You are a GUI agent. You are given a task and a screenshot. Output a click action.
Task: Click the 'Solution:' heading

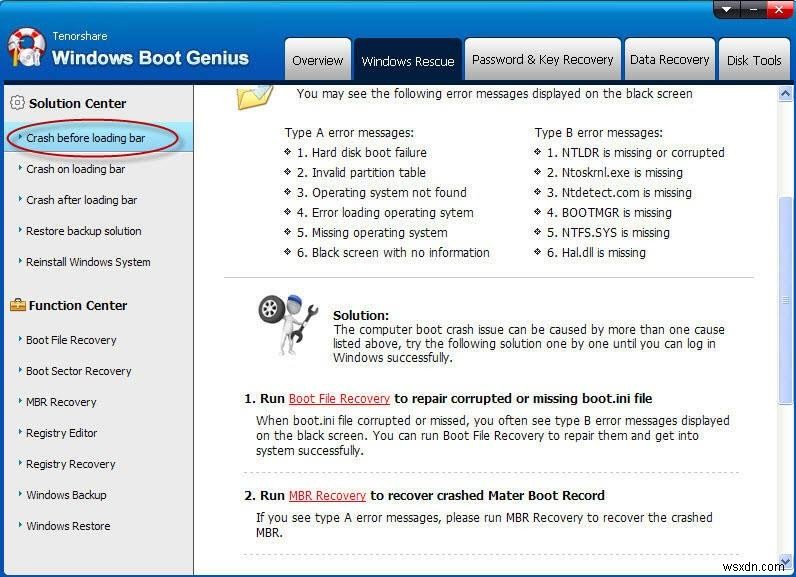coord(361,315)
